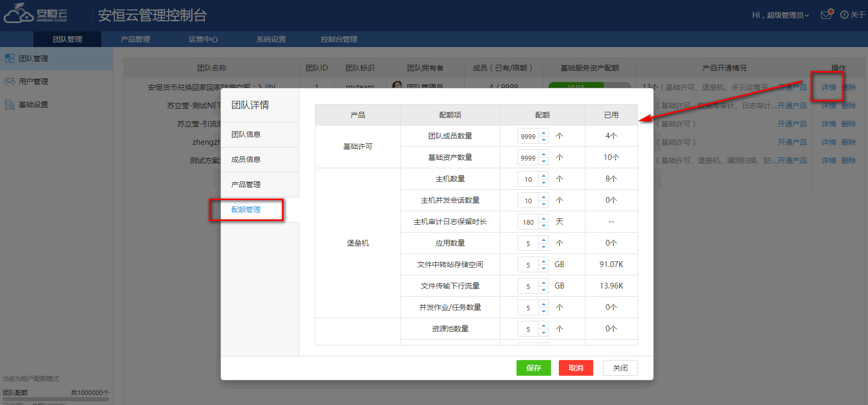868x405 pixels.
Task: Click team quota bar at bottom left
Action: click(x=56, y=399)
